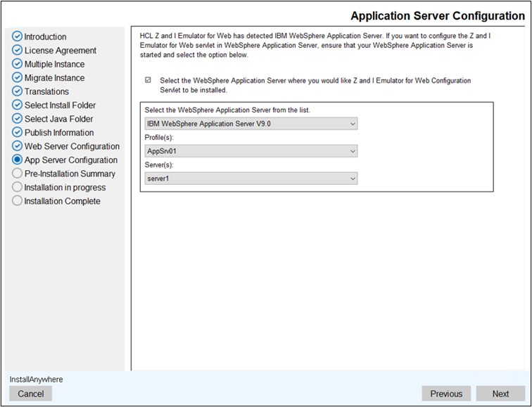Open the Server(s) server1 dropdown
The width and height of the screenshot is (532, 407).
point(251,179)
